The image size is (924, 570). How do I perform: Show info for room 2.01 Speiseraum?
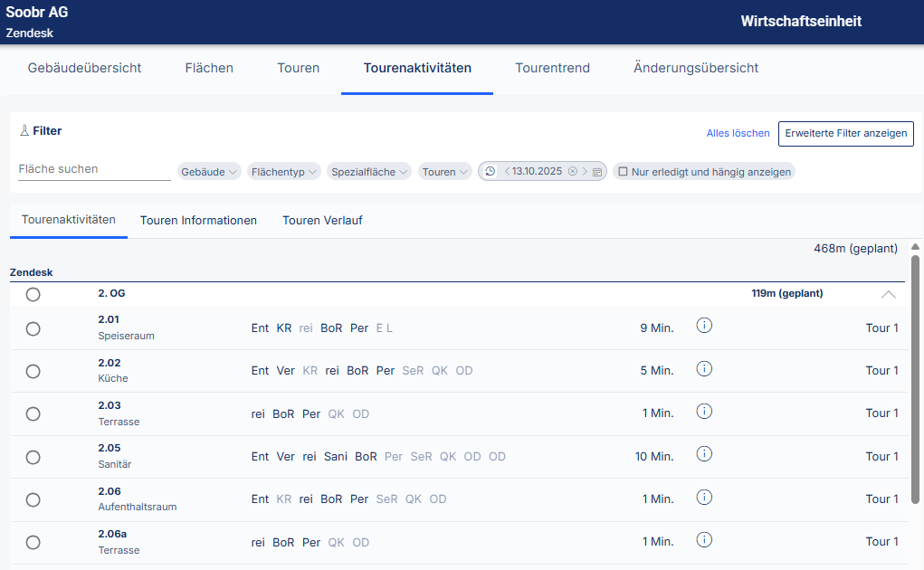704,326
